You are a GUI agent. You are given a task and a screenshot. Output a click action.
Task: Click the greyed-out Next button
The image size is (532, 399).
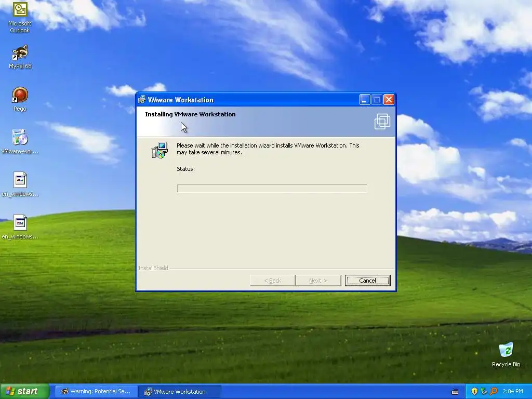(x=318, y=281)
